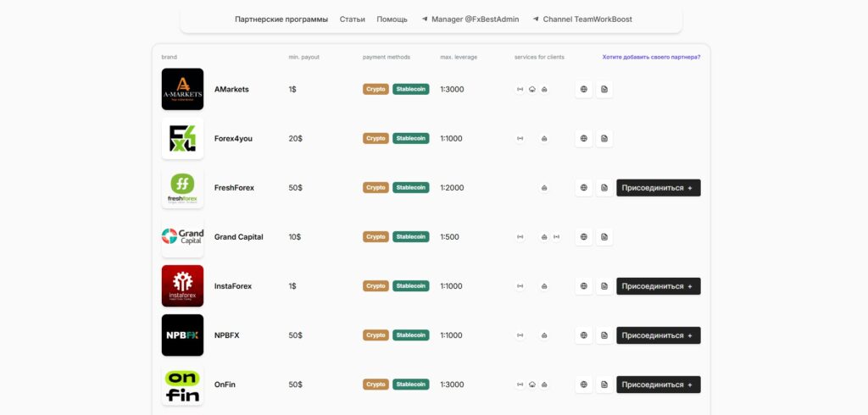Screen dimensions: 868x415
Task: Click the AMarkets logo thumbnail
Action: 183,89
